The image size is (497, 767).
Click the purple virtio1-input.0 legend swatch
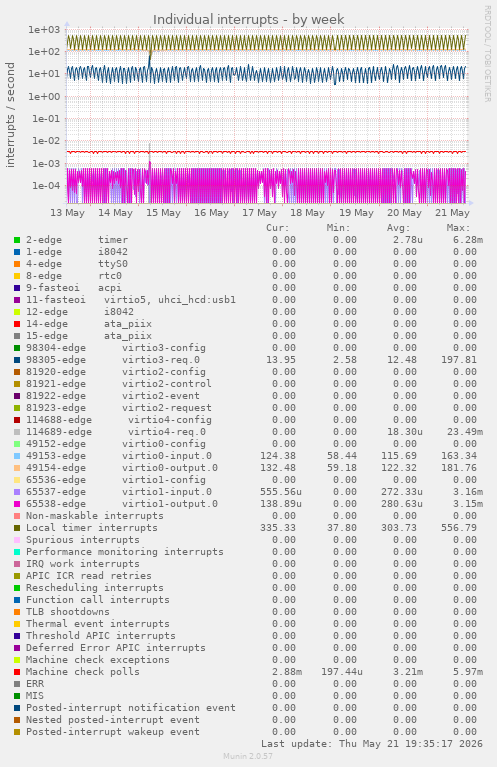pyautogui.click(x=17, y=492)
